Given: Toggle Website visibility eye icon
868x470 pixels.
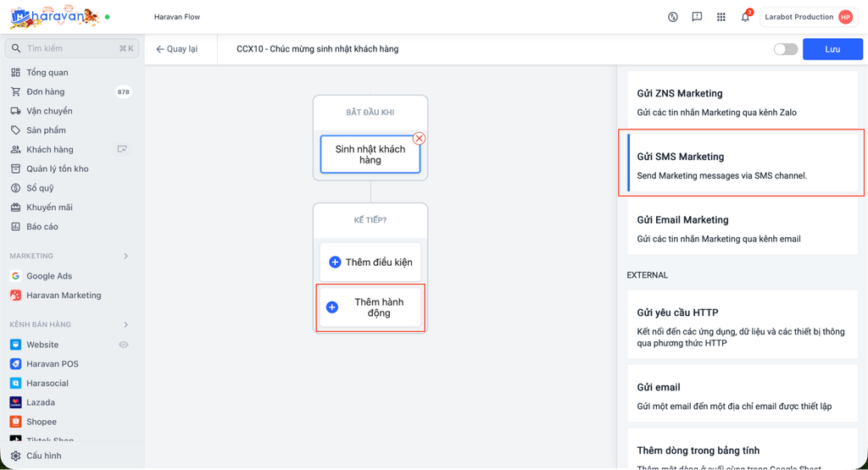Looking at the screenshot, I should (124, 345).
